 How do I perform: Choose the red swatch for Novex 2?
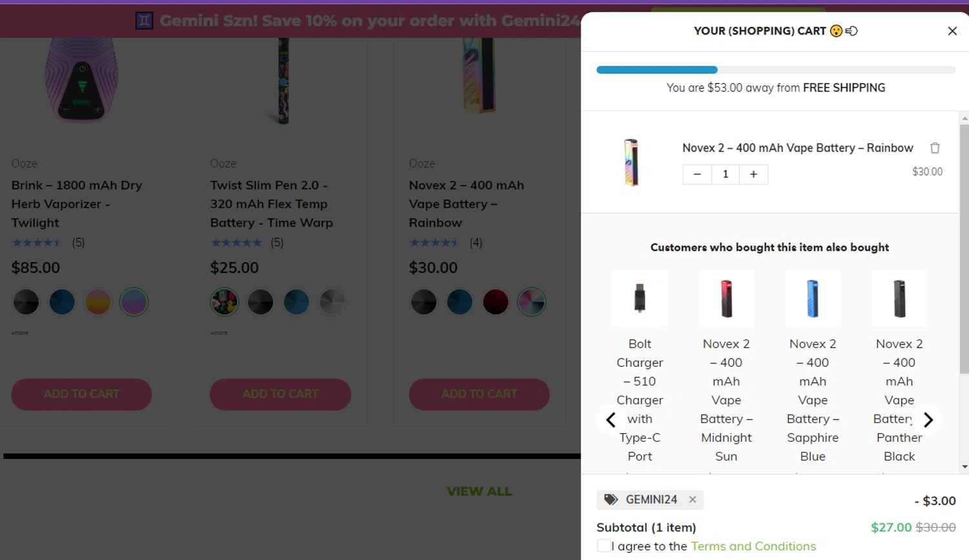[x=495, y=302]
